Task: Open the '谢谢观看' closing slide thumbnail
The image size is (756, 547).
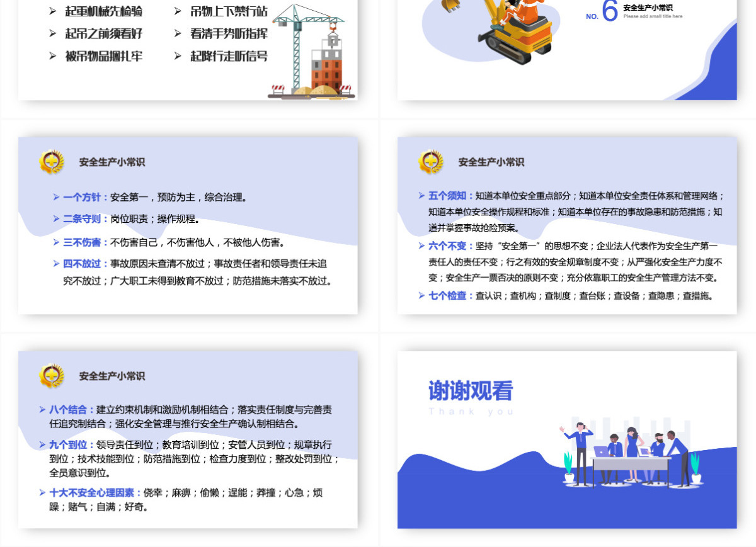Action: (567, 439)
